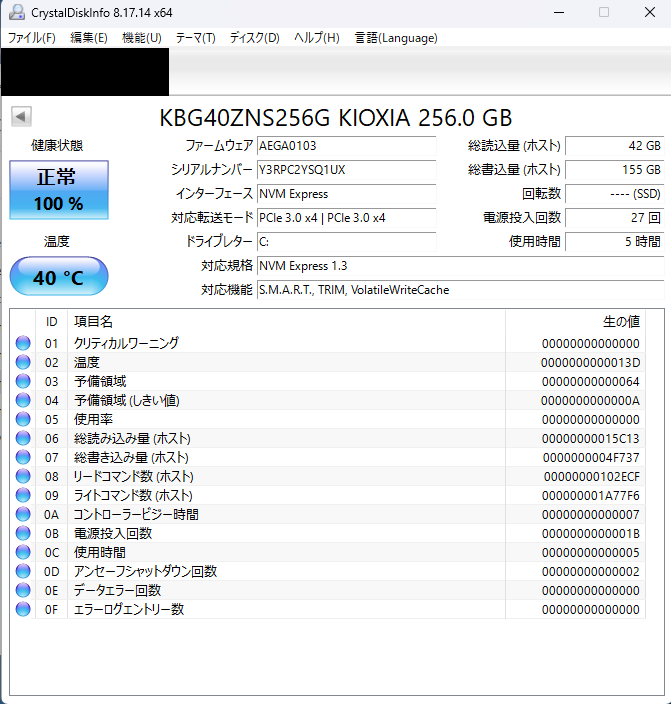
Task: Click raw value 000000000013D
Action: click(590, 362)
